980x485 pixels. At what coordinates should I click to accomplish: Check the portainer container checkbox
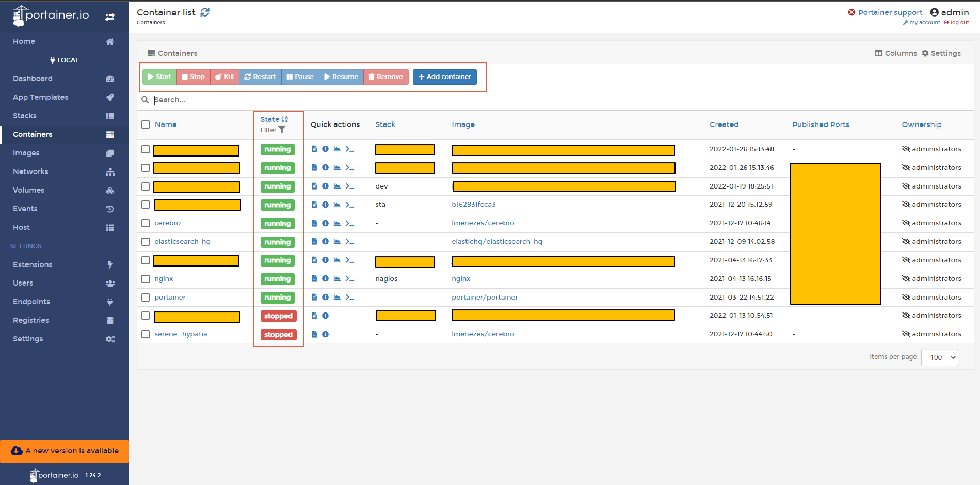(x=146, y=298)
